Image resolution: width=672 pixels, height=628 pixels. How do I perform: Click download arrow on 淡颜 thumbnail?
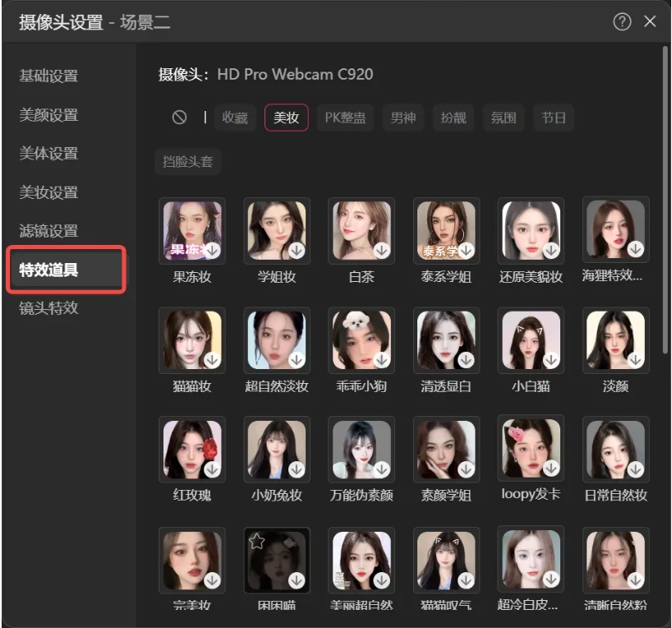(635, 359)
